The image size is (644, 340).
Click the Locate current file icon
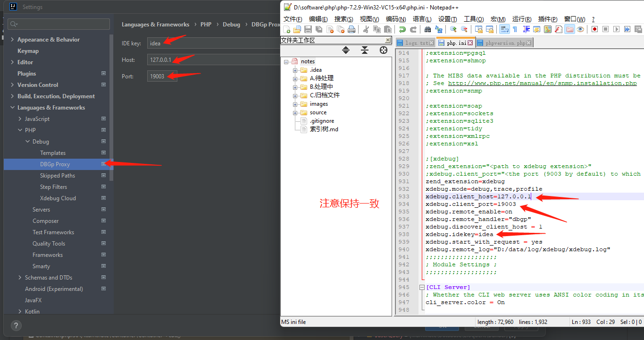coord(384,50)
